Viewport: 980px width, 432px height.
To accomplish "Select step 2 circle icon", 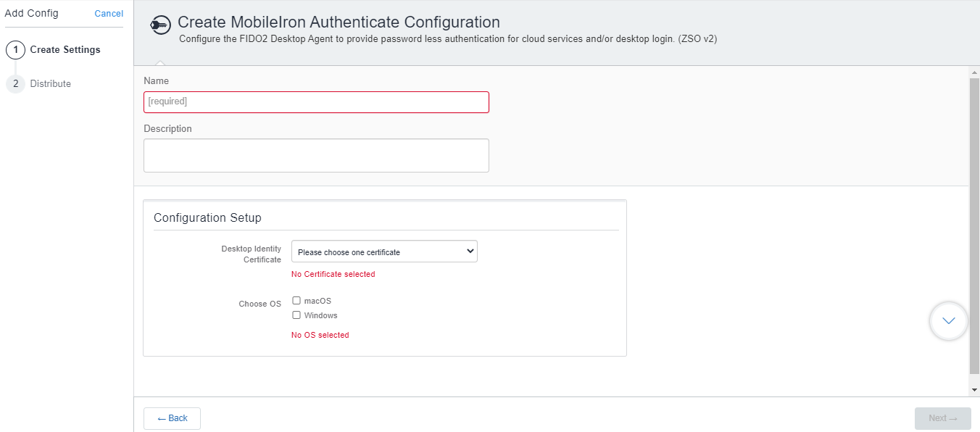I will 15,84.
